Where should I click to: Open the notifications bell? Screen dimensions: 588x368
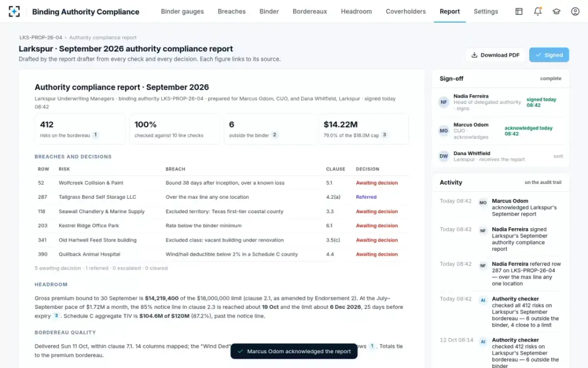tap(538, 11)
